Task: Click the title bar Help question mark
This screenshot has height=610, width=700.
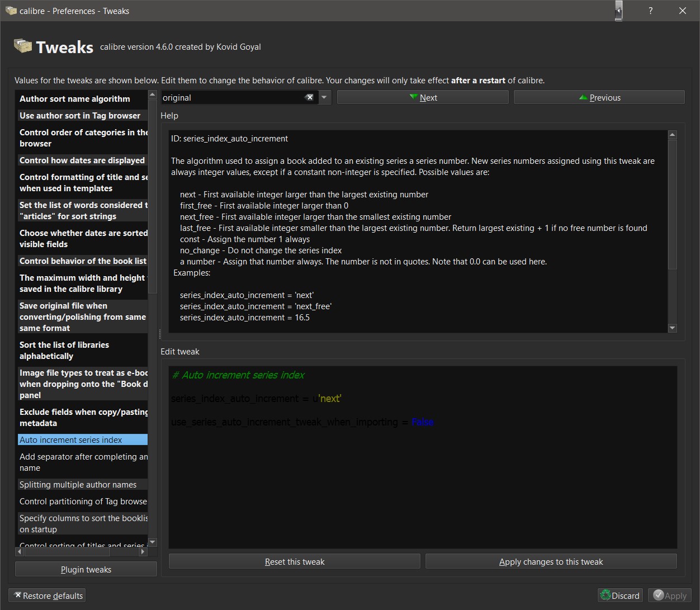Action: (650, 11)
